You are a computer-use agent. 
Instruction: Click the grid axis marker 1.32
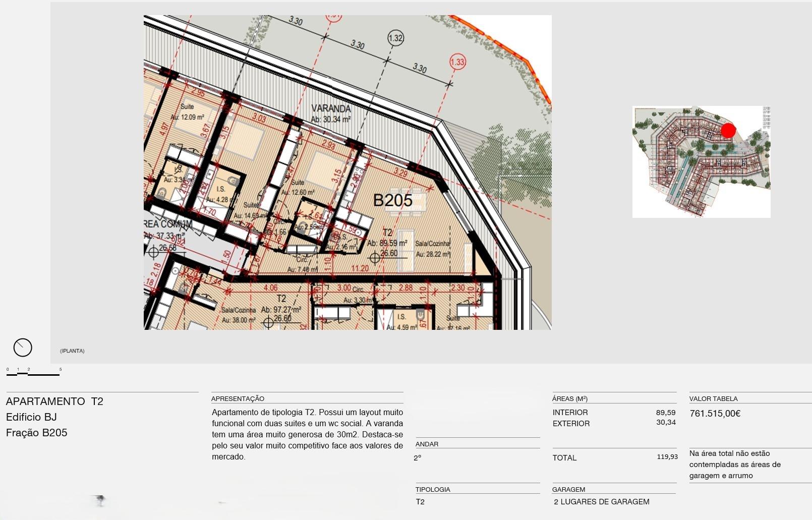[x=395, y=38]
